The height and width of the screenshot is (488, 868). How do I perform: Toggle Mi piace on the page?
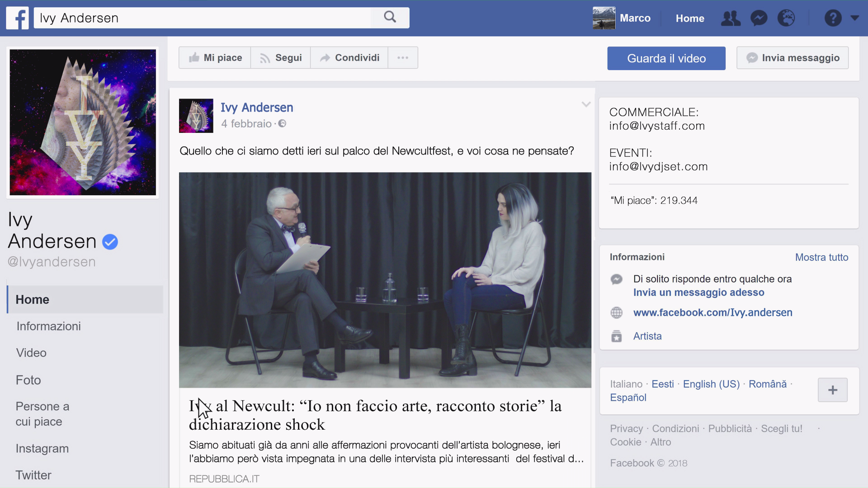(215, 58)
